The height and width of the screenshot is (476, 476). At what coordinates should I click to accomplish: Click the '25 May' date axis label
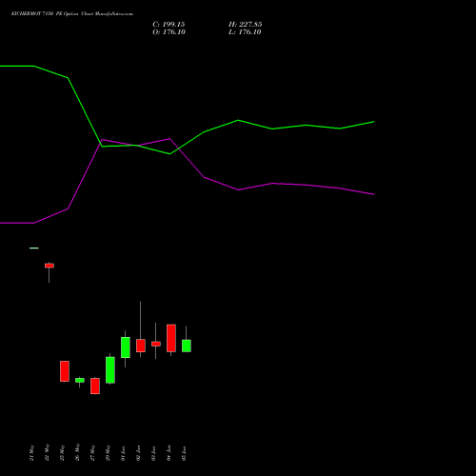[62, 453]
